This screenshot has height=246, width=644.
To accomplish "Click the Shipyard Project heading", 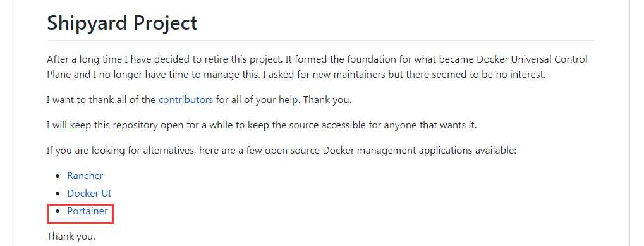I will coord(122,23).
